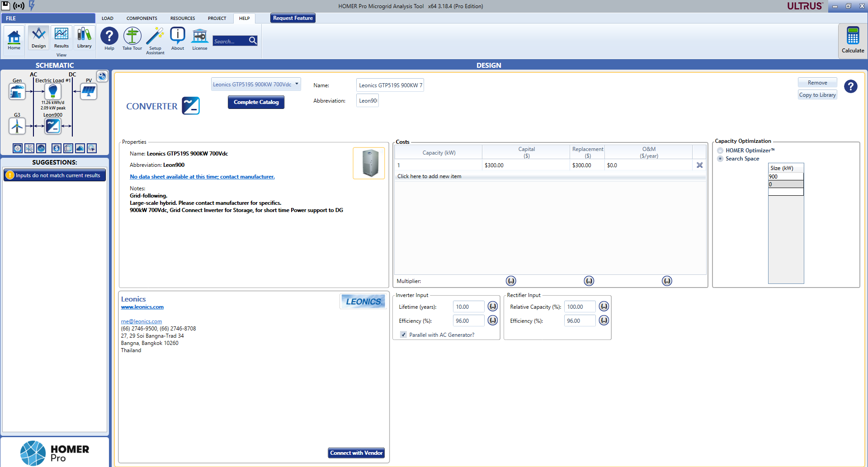Open the Results view

click(x=61, y=38)
